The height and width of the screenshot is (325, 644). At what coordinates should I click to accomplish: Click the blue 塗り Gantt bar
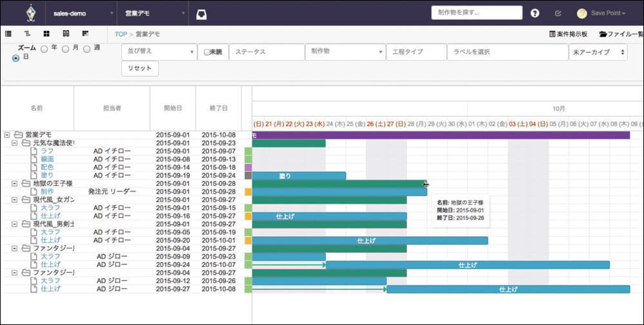tap(299, 176)
